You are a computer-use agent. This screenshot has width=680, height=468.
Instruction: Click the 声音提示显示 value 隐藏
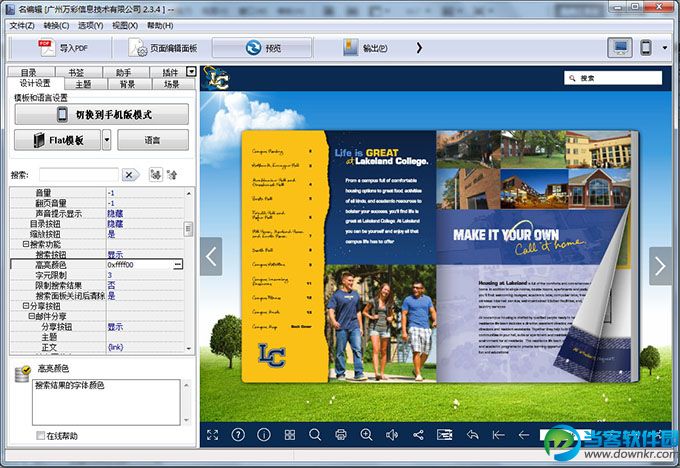[115, 213]
